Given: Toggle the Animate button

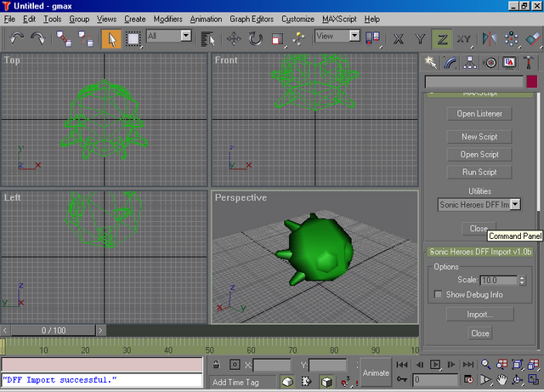Looking at the screenshot, I should coord(376,372).
